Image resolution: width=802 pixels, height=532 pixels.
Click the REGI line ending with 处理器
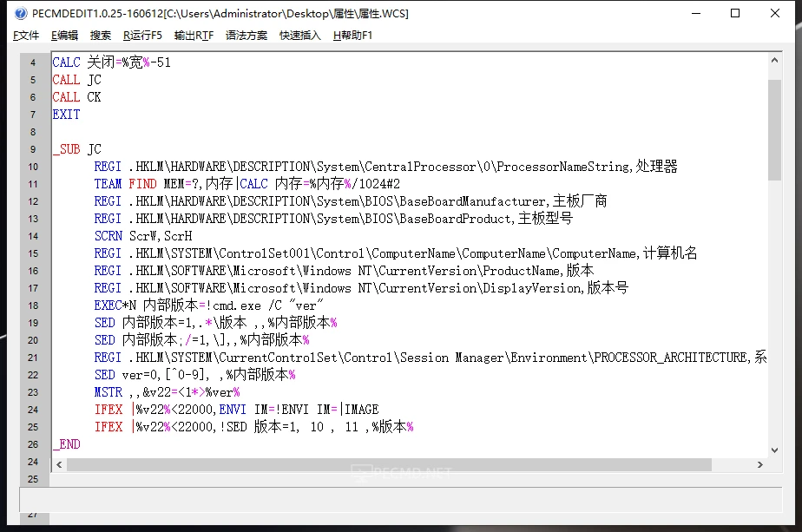click(x=385, y=167)
